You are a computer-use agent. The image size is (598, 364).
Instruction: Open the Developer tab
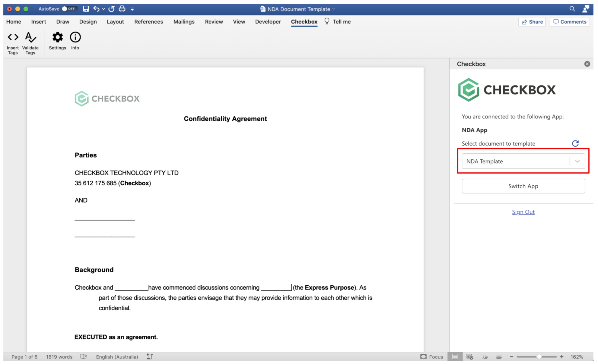(x=268, y=22)
